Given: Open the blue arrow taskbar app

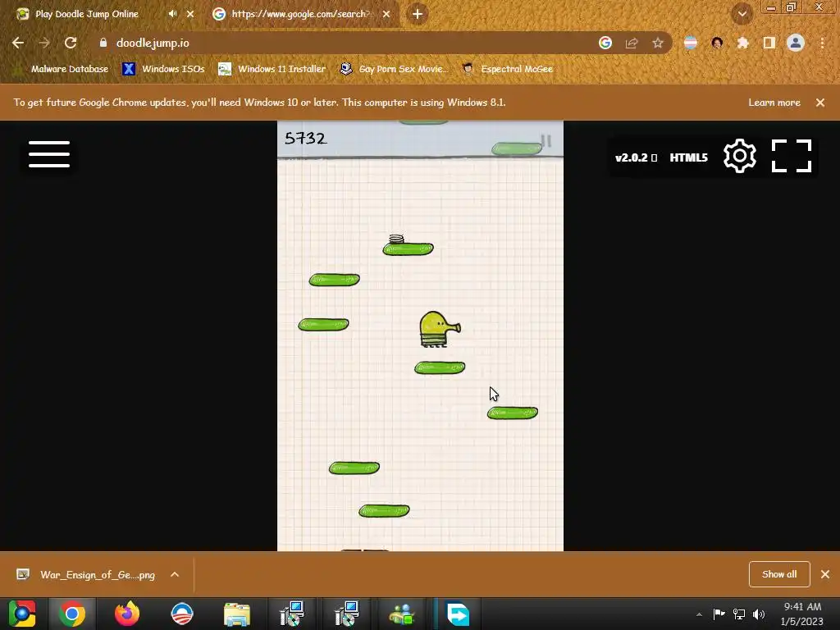Looking at the screenshot, I should coord(458,614).
